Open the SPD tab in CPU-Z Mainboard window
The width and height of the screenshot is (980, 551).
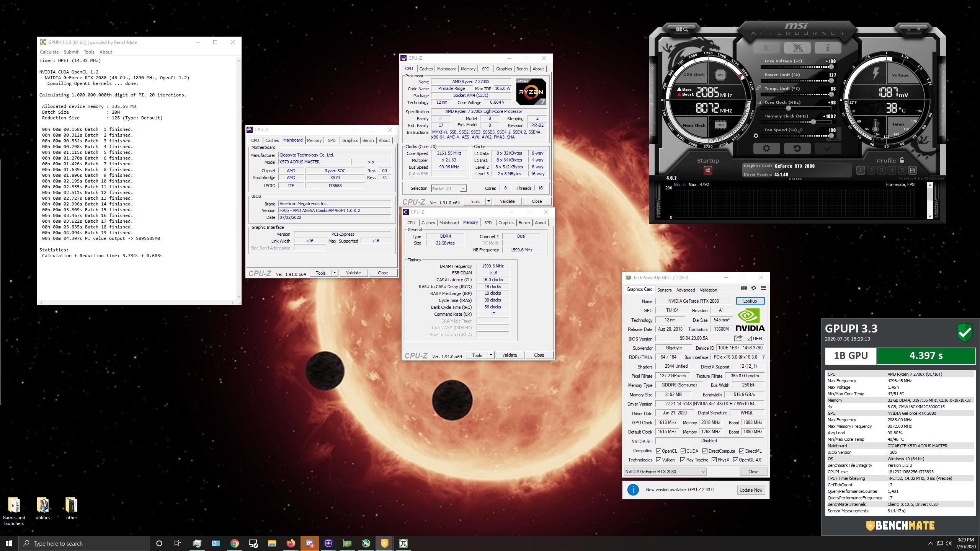pos(332,140)
